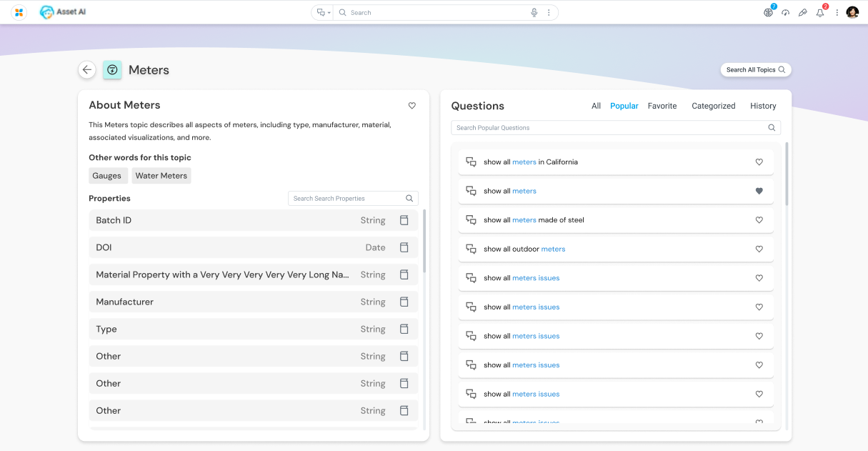Open the search bar options kebab menu

pyautogui.click(x=549, y=13)
